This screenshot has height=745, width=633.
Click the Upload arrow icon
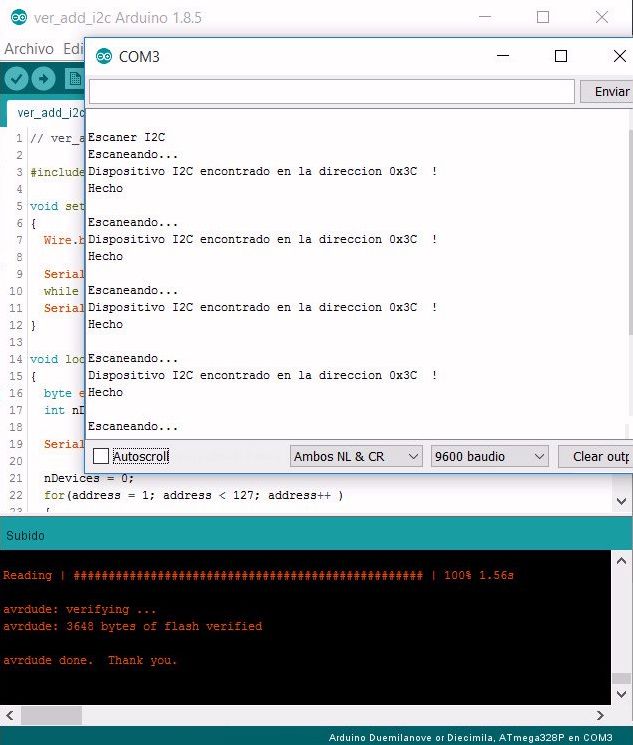point(43,79)
